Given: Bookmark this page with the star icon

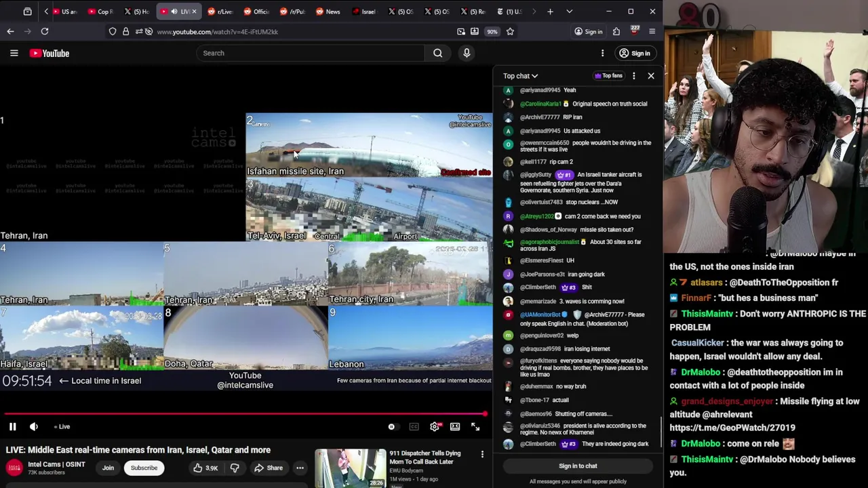Looking at the screenshot, I should tap(510, 31).
